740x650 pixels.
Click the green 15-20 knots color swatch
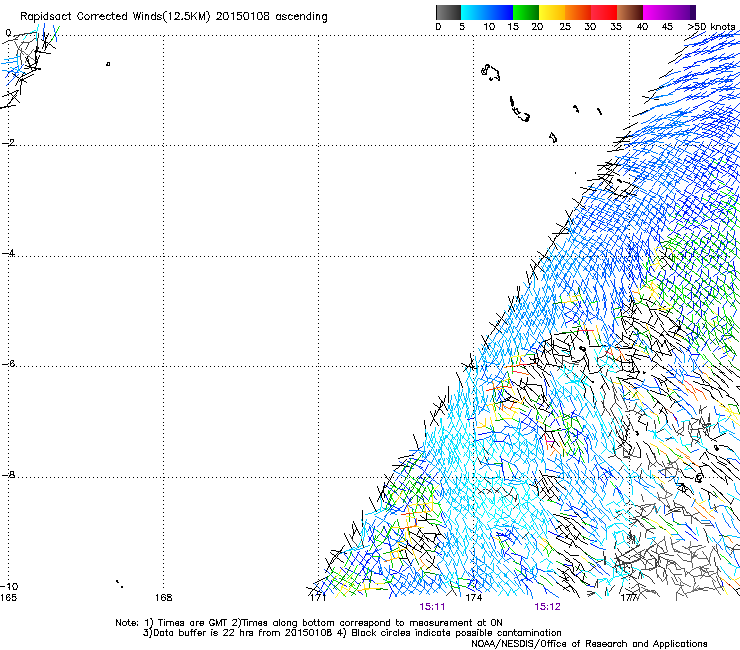coord(526,12)
